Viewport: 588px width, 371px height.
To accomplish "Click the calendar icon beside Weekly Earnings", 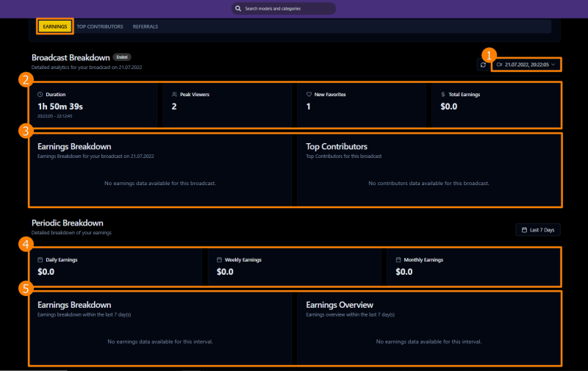I will [219, 260].
